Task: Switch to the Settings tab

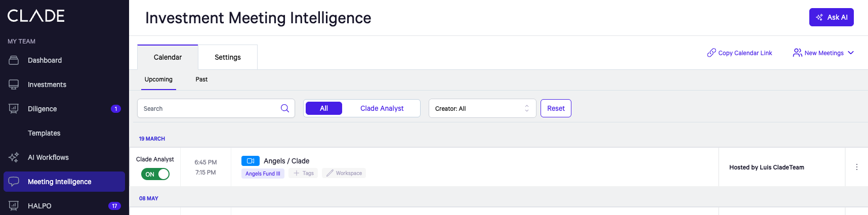Action: (228, 57)
